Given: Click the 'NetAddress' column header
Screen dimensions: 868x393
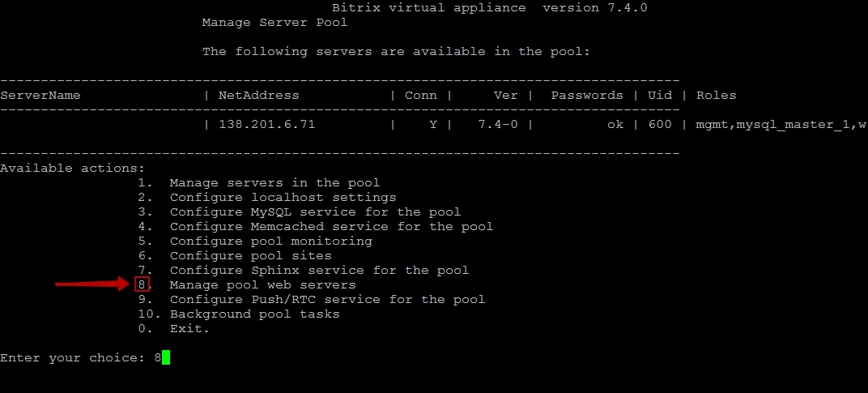Looking at the screenshot, I should tap(258, 96).
